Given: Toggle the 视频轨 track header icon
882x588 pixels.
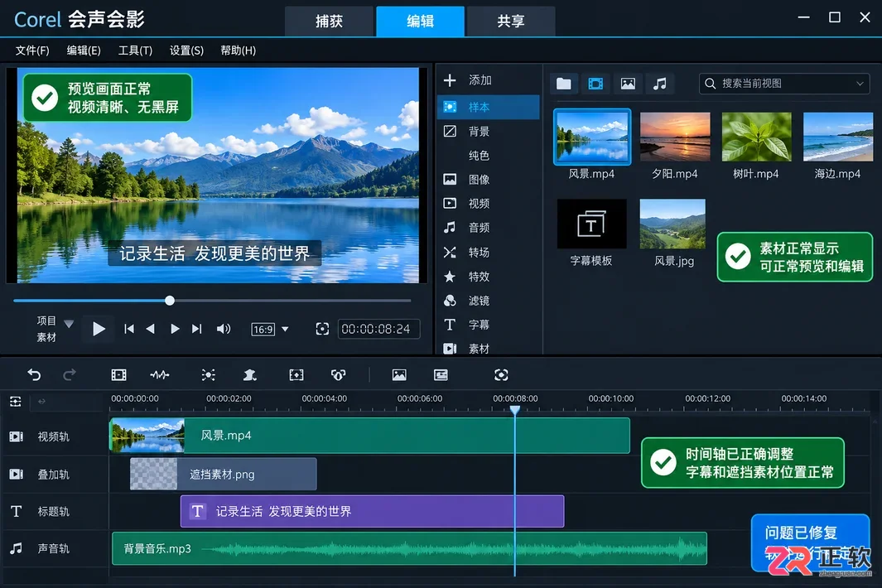Looking at the screenshot, I should (x=17, y=436).
